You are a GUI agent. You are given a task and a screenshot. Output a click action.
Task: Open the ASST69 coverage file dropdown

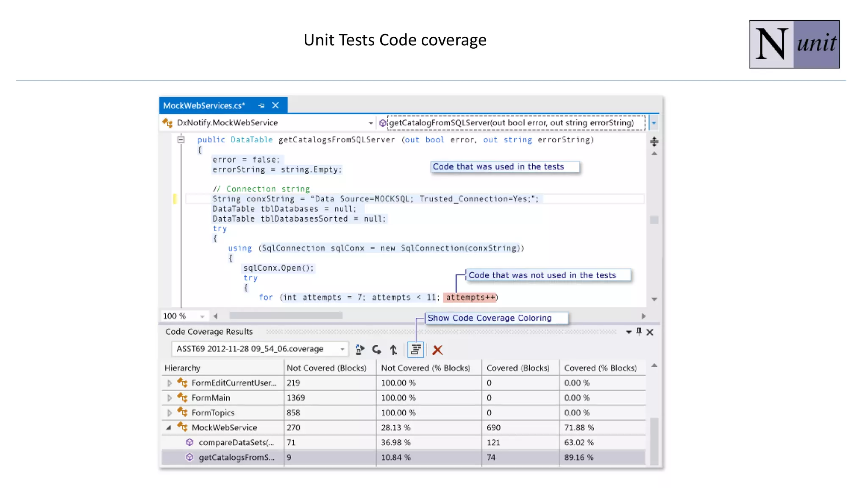click(x=342, y=349)
